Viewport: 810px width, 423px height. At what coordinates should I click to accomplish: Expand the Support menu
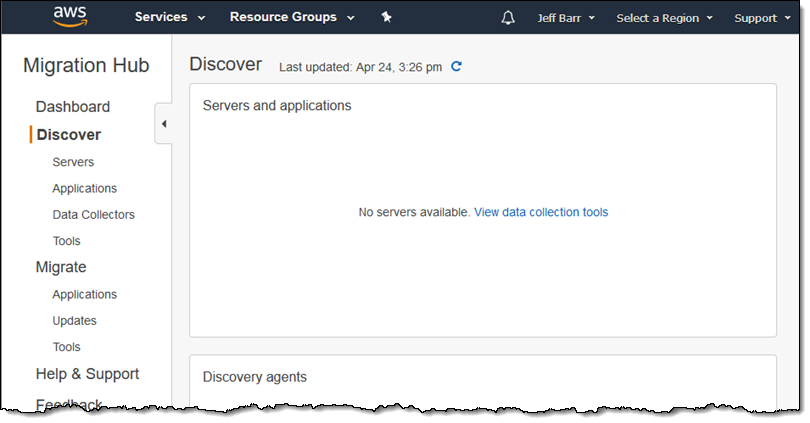[762, 18]
